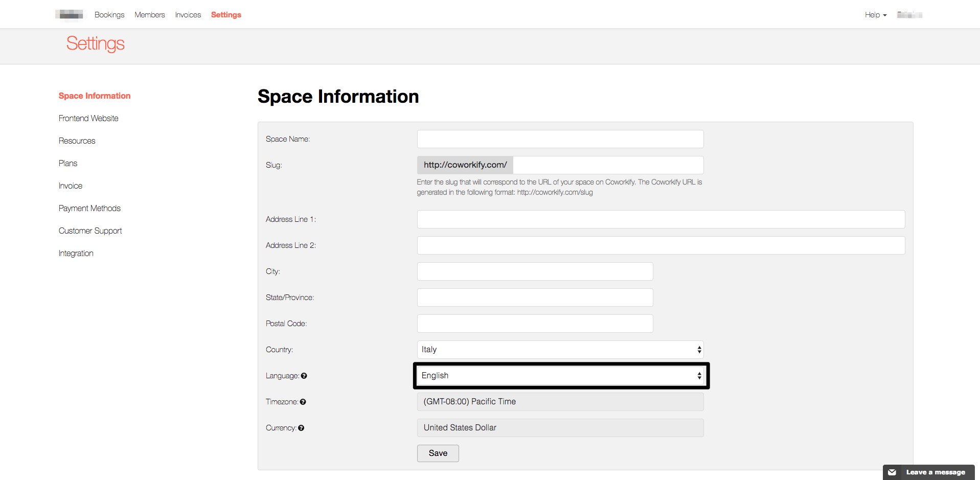Go to Integration settings

[x=76, y=253]
